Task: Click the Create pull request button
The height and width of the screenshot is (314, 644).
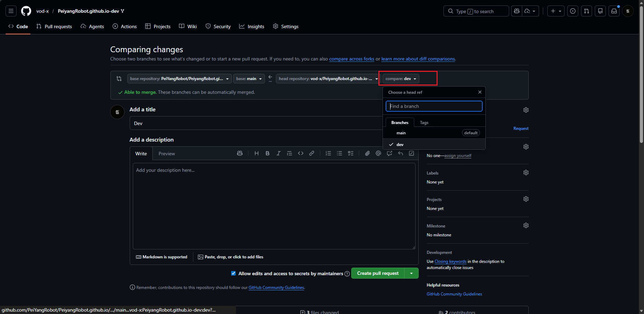Action: click(x=378, y=273)
